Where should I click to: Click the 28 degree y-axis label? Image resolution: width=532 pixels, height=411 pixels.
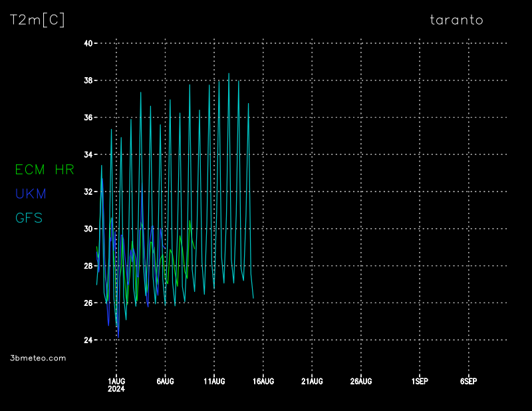pyautogui.click(x=88, y=266)
